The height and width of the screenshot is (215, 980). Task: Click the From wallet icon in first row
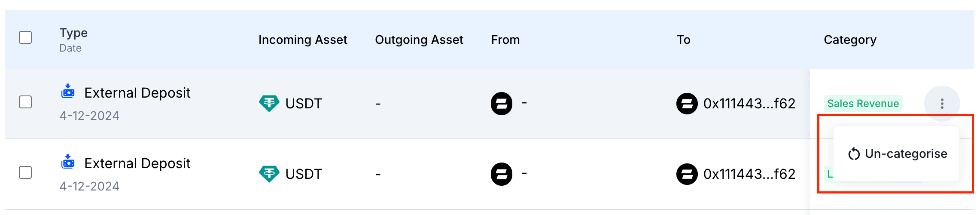point(502,103)
